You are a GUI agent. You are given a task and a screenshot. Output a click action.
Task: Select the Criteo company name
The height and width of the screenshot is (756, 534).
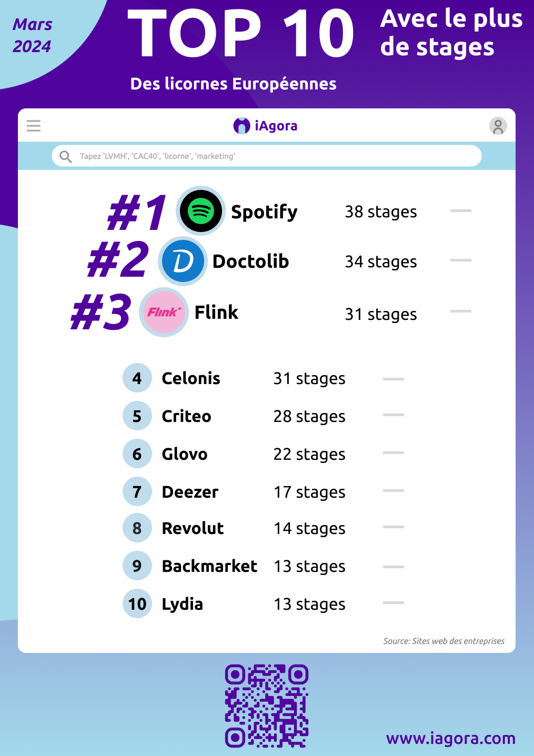(x=186, y=416)
